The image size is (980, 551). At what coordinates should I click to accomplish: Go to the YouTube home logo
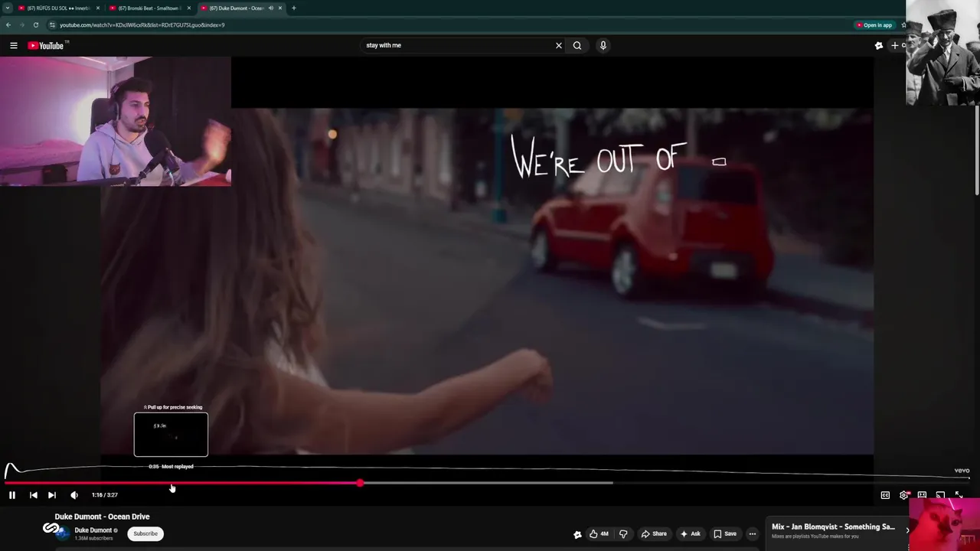click(x=47, y=46)
